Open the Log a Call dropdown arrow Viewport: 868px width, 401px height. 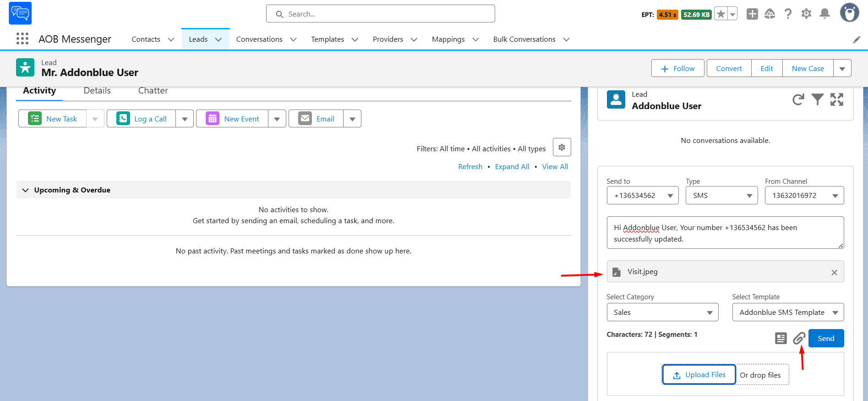click(x=185, y=119)
